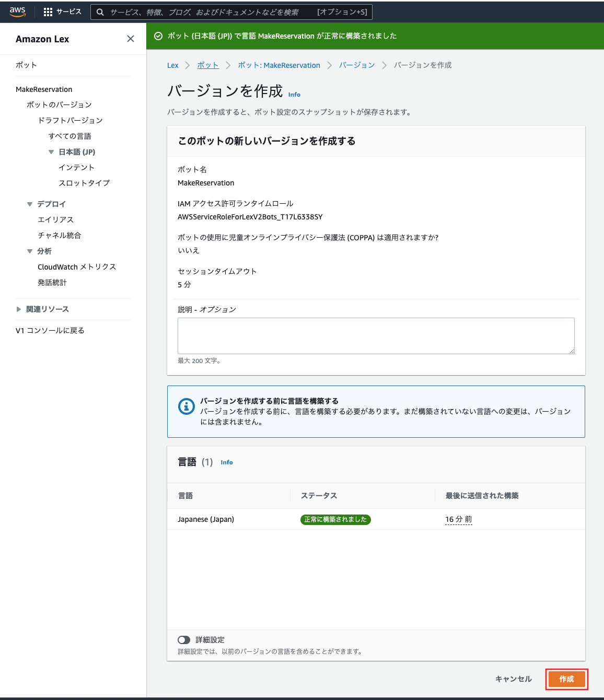The width and height of the screenshot is (604, 700).
Task: Open エイリアス in sidebar
Action: 55,220
